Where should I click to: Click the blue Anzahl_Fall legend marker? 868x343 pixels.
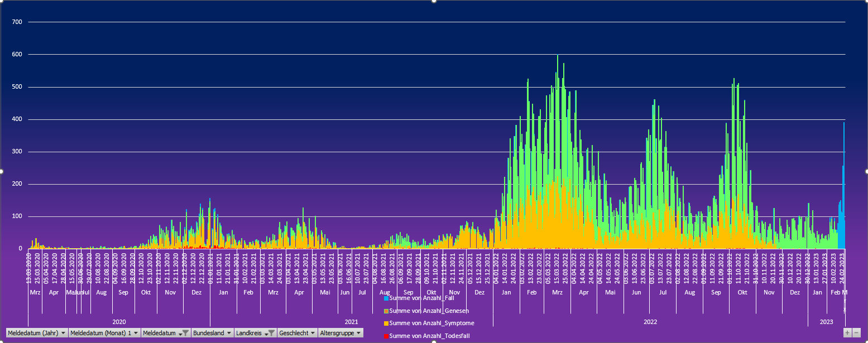tap(386, 298)
